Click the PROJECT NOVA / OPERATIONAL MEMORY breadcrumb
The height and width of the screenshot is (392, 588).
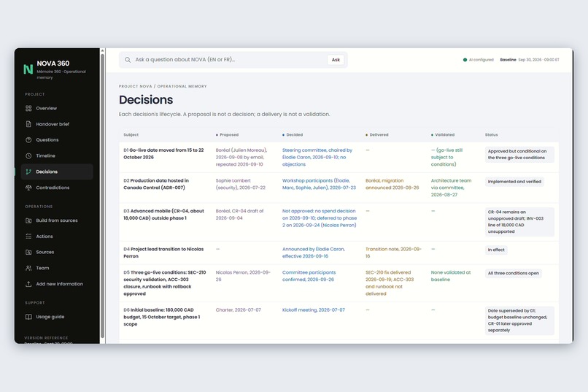163,86
